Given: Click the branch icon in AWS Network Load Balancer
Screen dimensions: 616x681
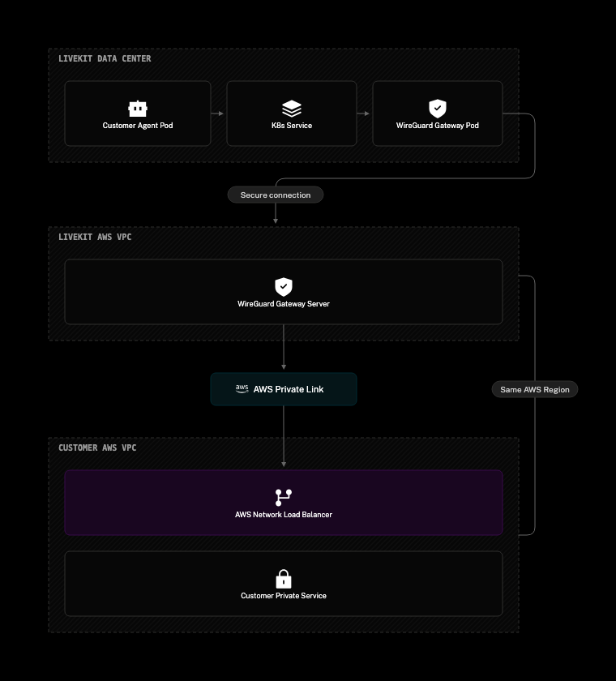Looking at the screenshot, I should [284, 498].
